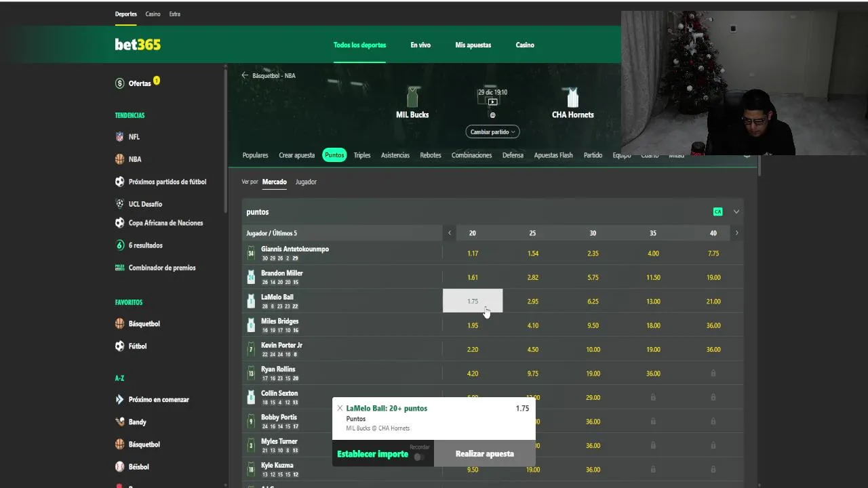Select Crear apuesta tab
This screenshot has height=488, width=868.
point(297,155)
